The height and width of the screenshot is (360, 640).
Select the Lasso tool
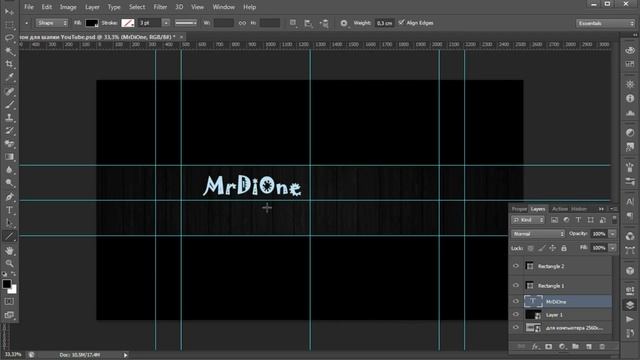[x=9, y=38]
